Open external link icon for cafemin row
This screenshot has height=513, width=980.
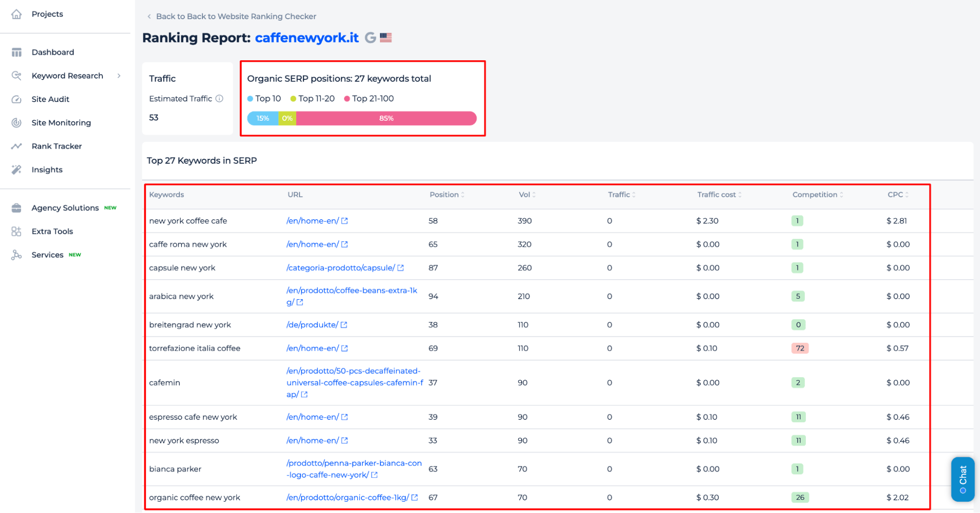304,395
